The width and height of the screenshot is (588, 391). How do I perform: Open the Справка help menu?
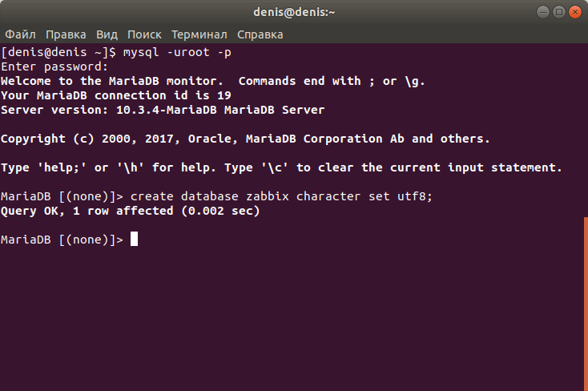click(260, 34)
